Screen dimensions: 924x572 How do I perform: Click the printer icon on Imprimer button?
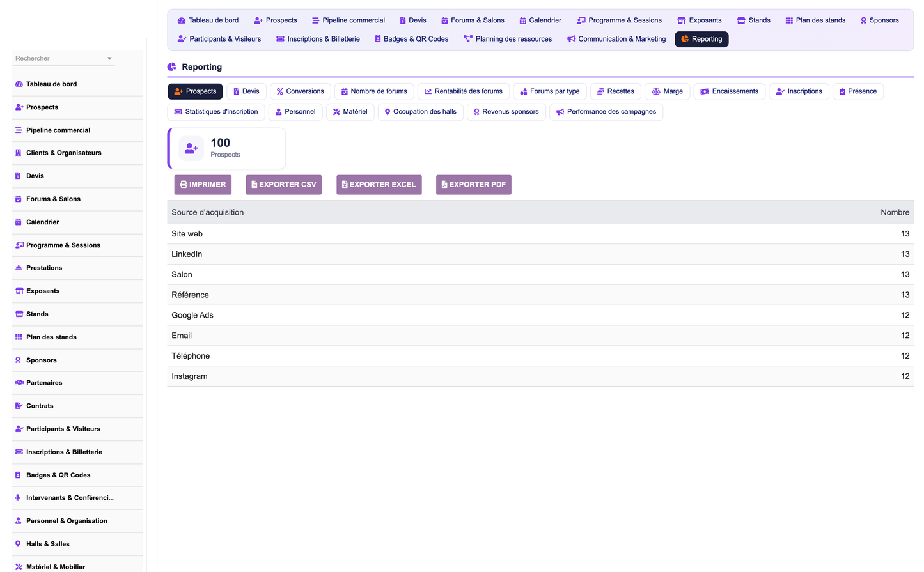(184, 185)
